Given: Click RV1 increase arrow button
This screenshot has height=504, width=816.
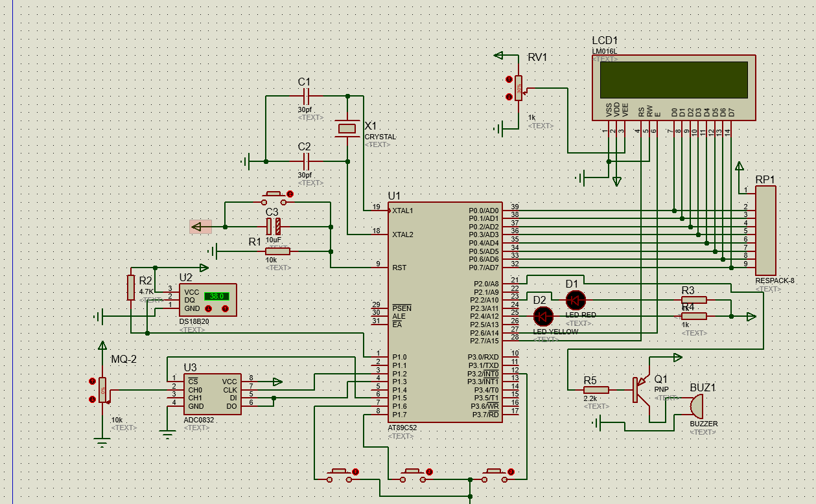Looking at the screenshot, I should [509, 80].
